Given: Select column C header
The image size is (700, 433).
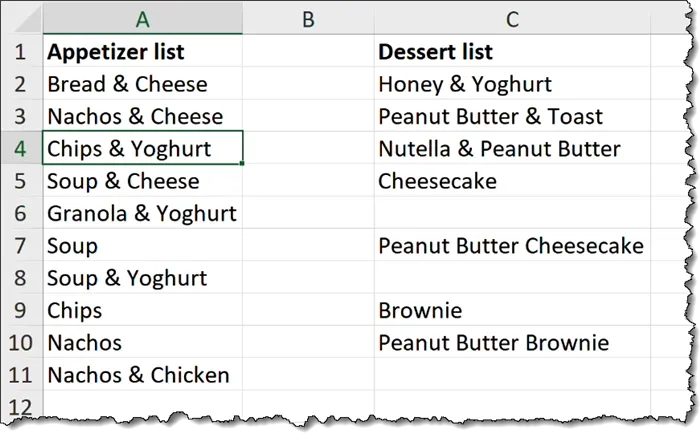Looking at the screenshot, I should 512,18.
